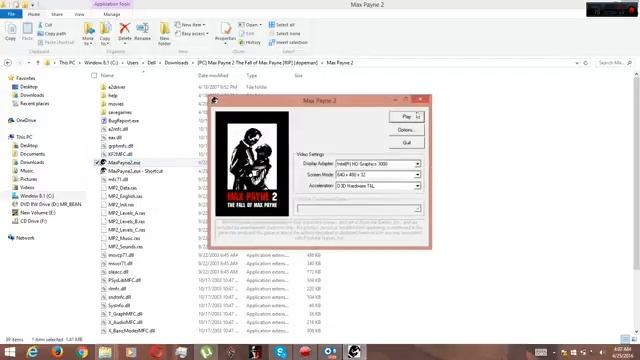Click History in the ribbon
This screenshot has height=360, width=640.
tap(250, 42)
